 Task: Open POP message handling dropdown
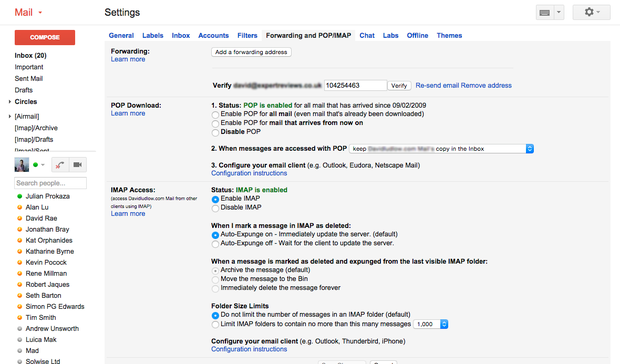click(441, 149)
